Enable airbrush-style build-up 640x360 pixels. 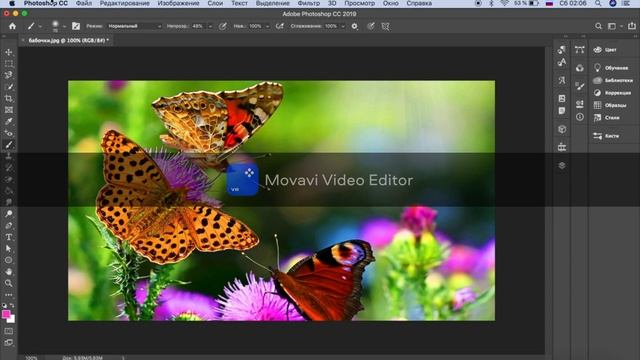click(280, 26)
